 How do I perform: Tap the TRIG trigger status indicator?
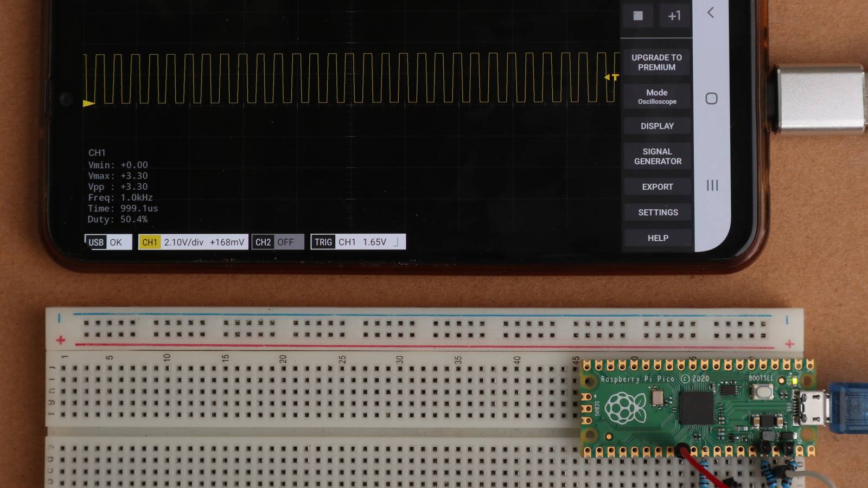(x=323, y=242)
